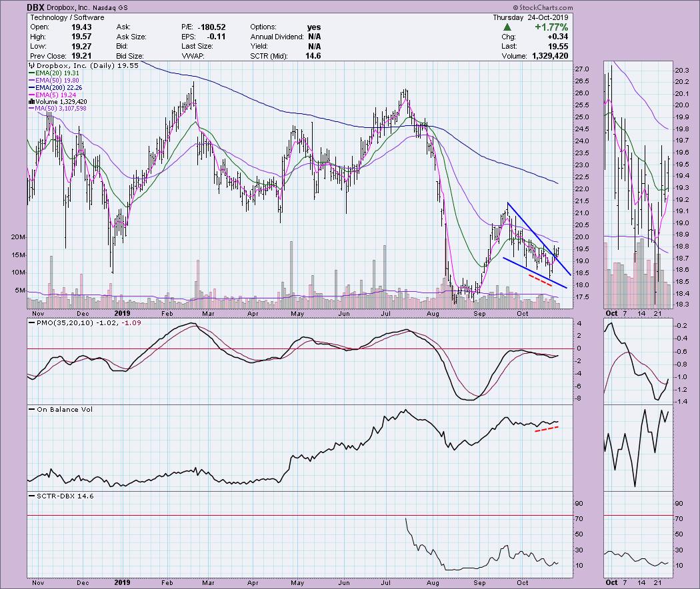Click the EMA(200) 22.26 legend entry
This screenshot has height=589, width=700.
click(x=56, y=88)
